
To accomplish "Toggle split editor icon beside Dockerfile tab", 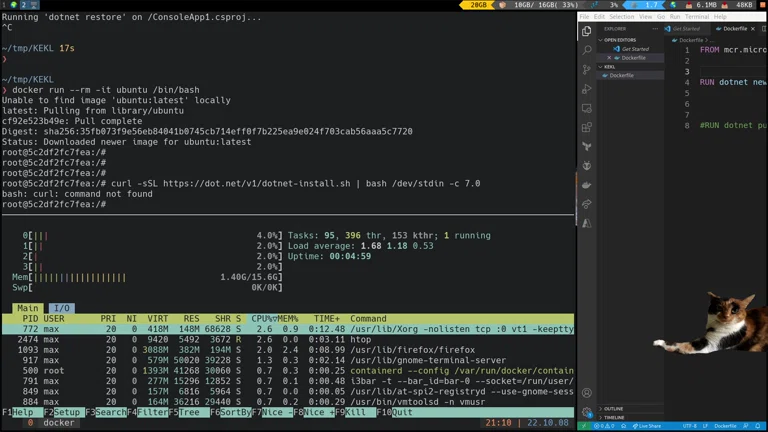I will [764, 29].
